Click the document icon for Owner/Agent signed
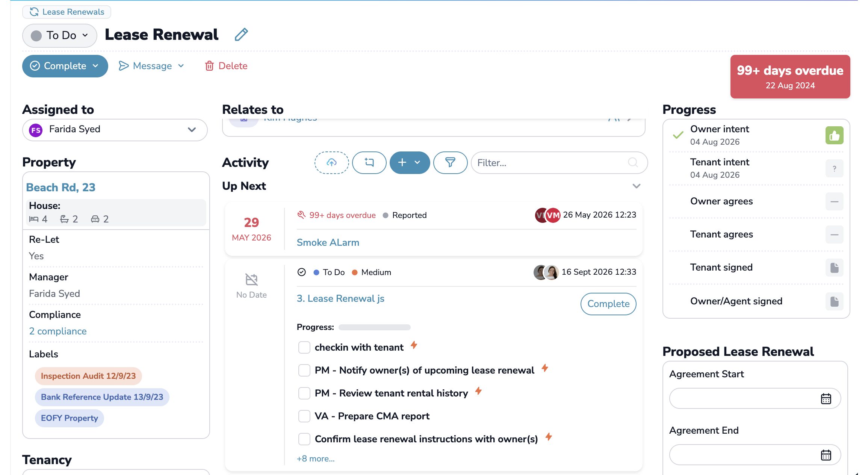Viewport: 868px width, 475px height. click(x=834, y=301)
